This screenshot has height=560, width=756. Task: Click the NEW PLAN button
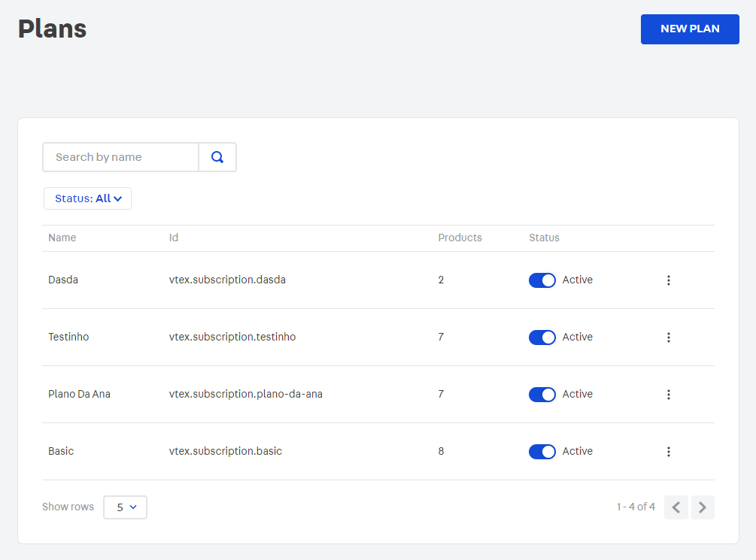pyautogui.click(x=690, y=29)
